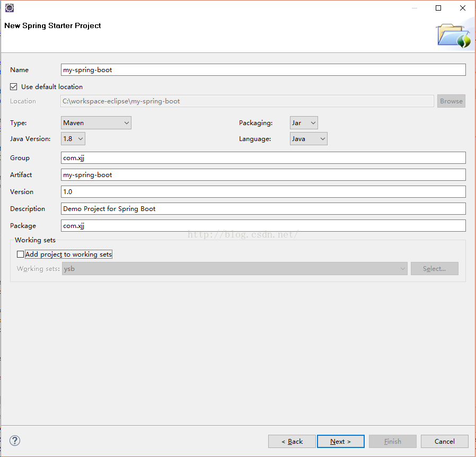Maximize the dialog window
Image resolution: width=476 pixels, height=457 pixels.
click(438, 8)
